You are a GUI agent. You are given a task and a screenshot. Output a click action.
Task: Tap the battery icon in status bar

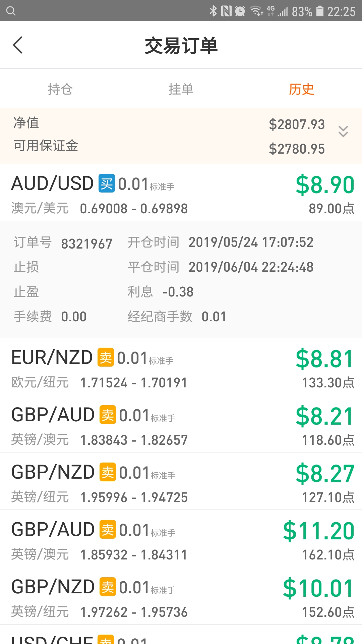click(320, 11)
